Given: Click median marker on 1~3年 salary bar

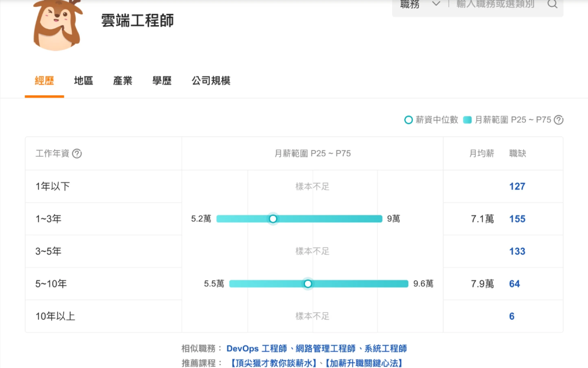Looking at the screenshot, I should point(273,219).
